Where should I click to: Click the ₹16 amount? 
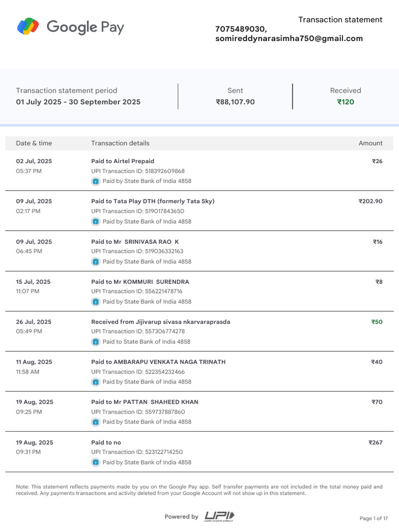(x=378, y=242)
